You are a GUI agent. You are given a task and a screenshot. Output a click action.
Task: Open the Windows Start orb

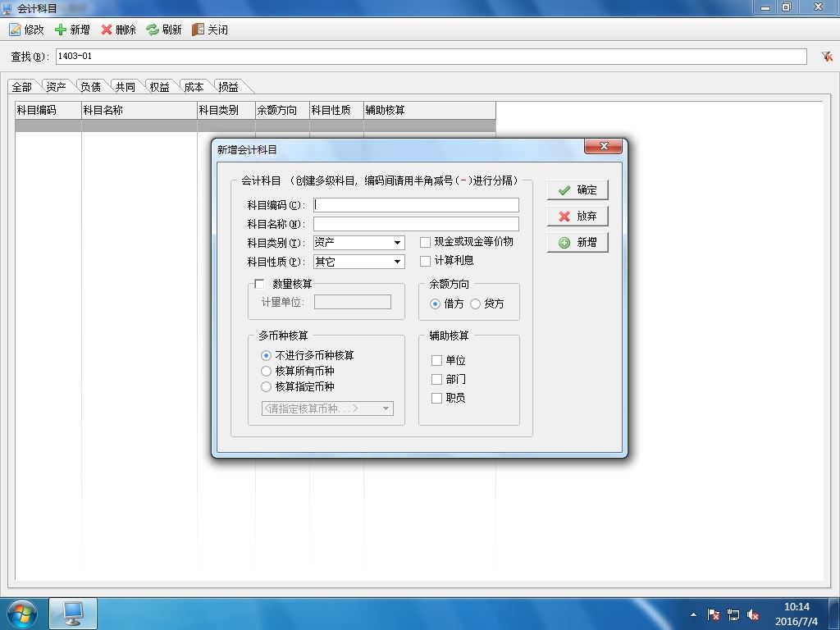(x=21, y=614)
